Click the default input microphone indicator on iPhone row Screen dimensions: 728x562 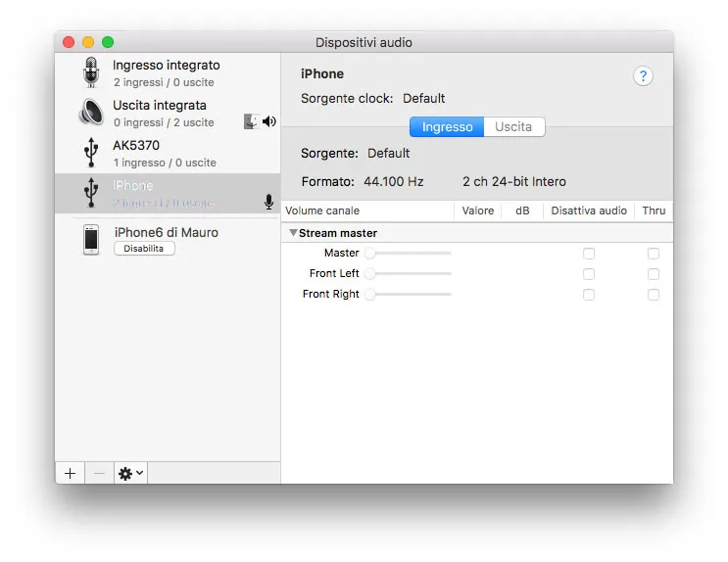268,202
